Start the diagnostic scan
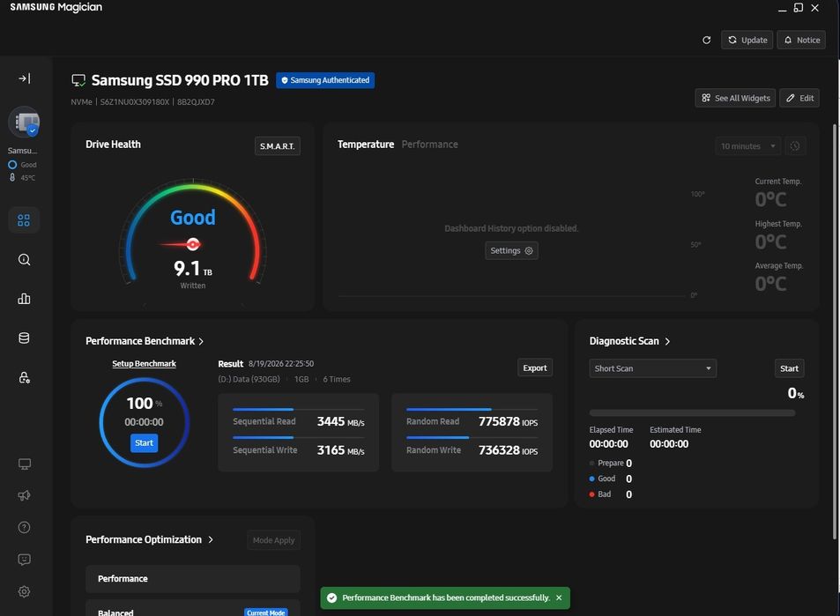Viewport: 840px width, 616px height. 789,368
